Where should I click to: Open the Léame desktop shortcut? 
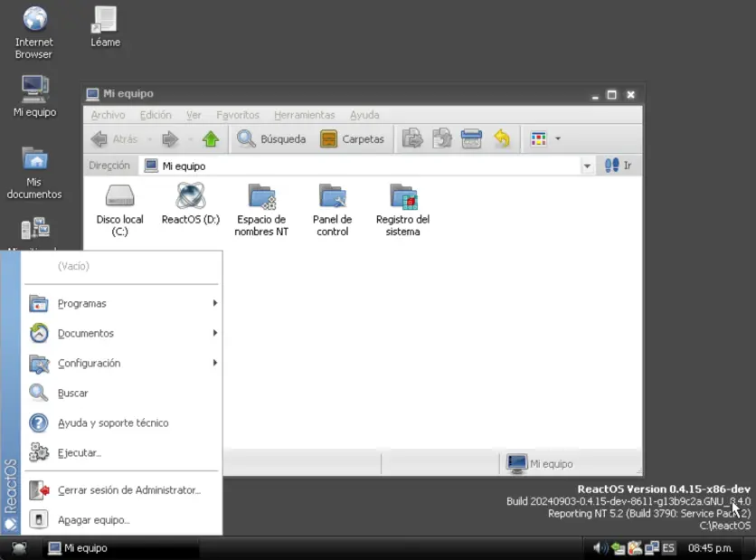pyautogui.click(x=105, y=26)
